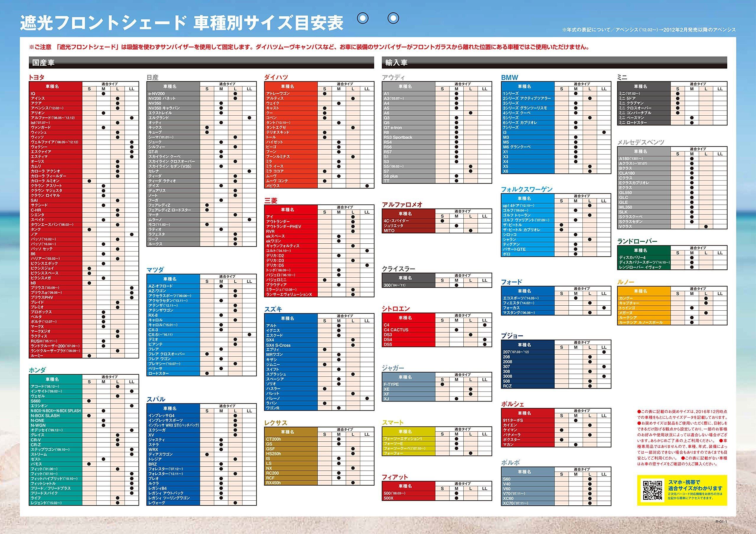Image resolution: width=756 pixels, height=534 pixels.
Task: Click the dot in the アルファロメオ MITO row
Action: [470, 231]
